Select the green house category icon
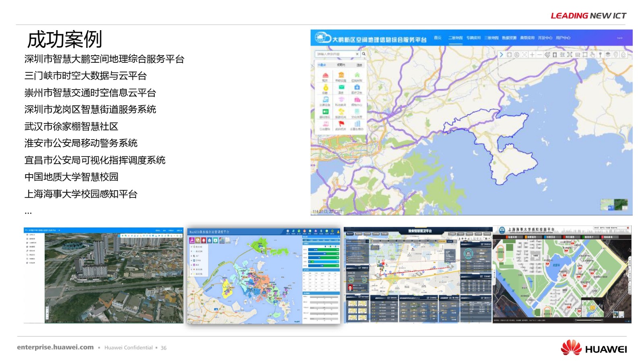The image size is (644, 362). pos(357,75)
